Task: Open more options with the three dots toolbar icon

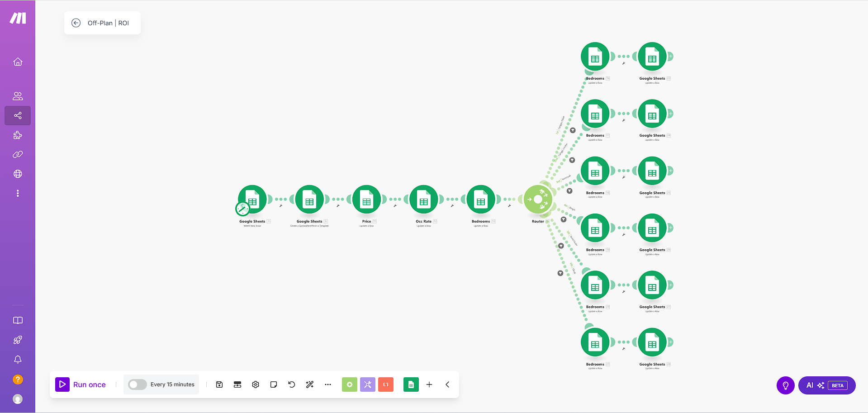Action: (328, 385)
